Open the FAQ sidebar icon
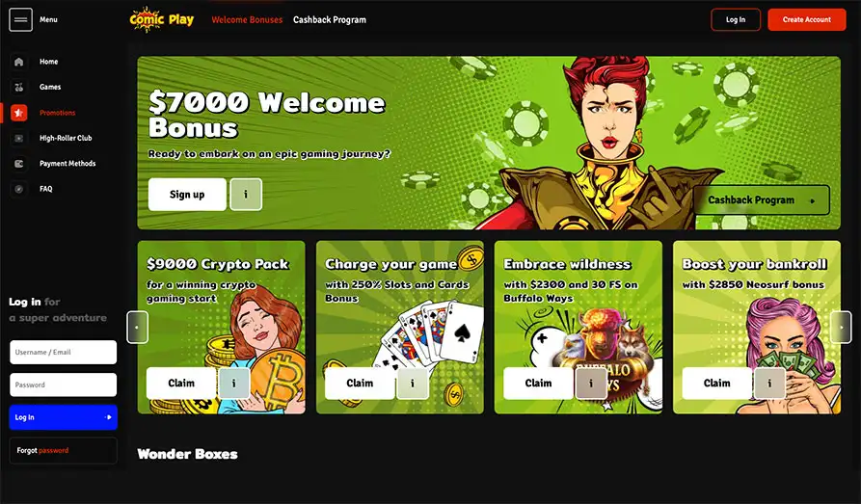861x504 pixels. pos(18,189)
